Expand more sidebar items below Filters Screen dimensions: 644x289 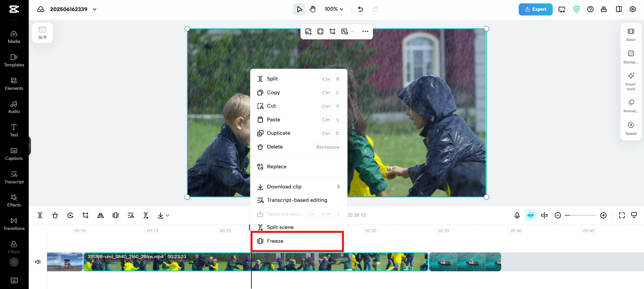click(x=14, y=262)
